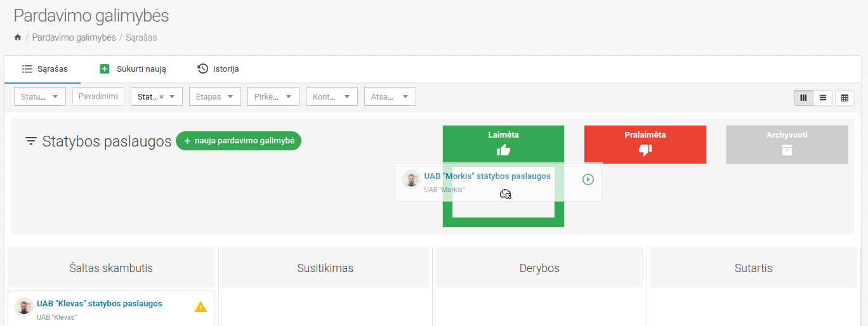Click the green play icon on Morkis card
The image size is (868, 326).
[x=588, y=179]
